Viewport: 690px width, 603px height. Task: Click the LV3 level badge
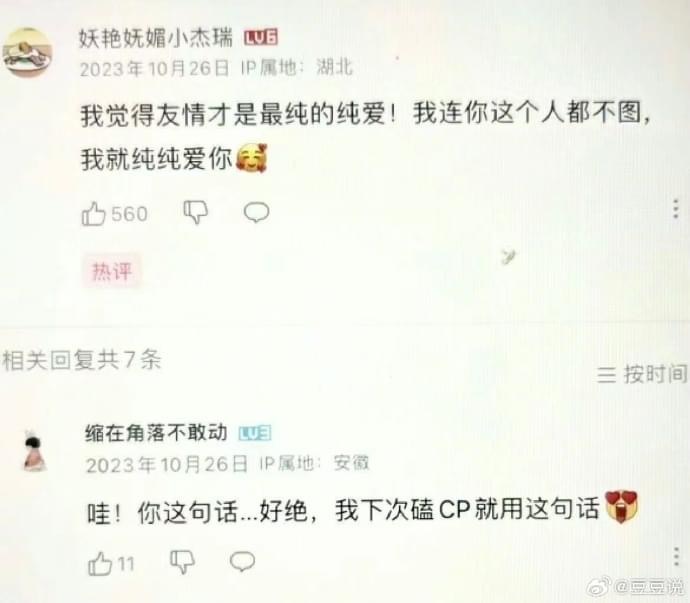(255, 434)
